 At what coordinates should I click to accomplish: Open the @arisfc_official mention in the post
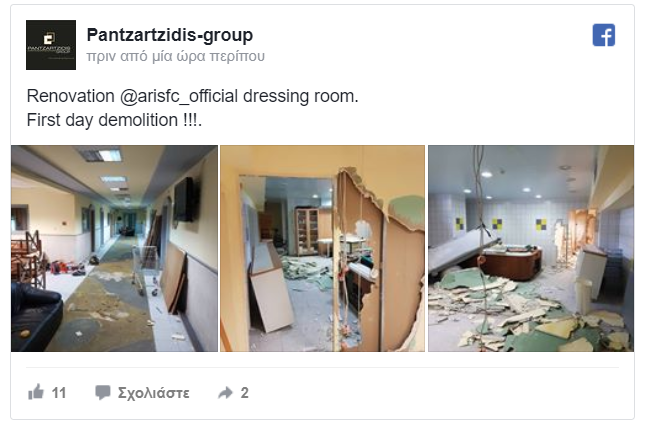pyautogui.click(x=179, y=96)
